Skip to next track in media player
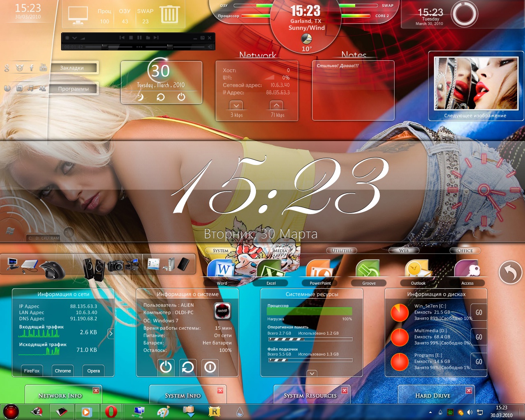The image size is (525, 420). (x=156, y=38)
